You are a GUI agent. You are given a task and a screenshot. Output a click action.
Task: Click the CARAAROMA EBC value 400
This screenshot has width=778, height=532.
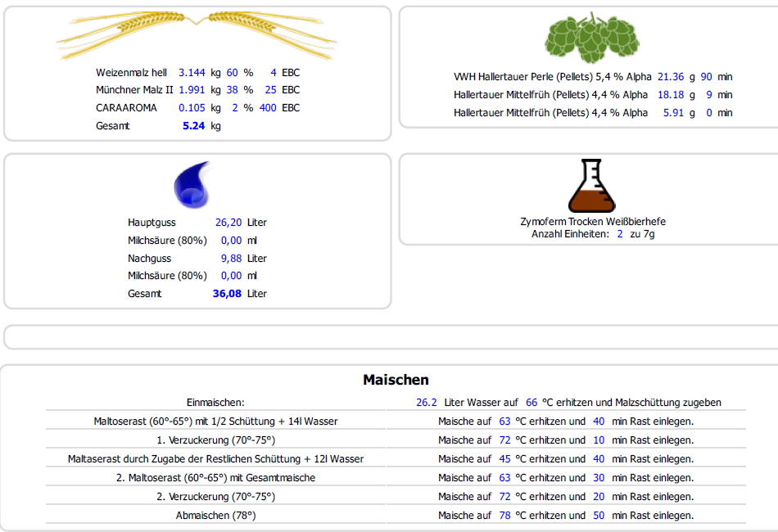(x=268, y=108)
